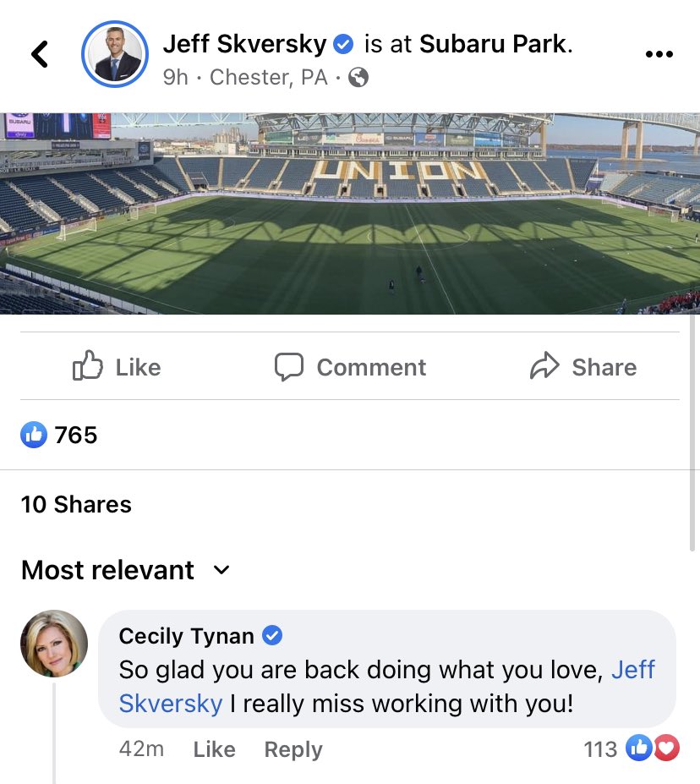The width and height of the screenshot is (700, 784).
Task: Tap the blue like reaction icon beside 765
Action: coord(34,435)
